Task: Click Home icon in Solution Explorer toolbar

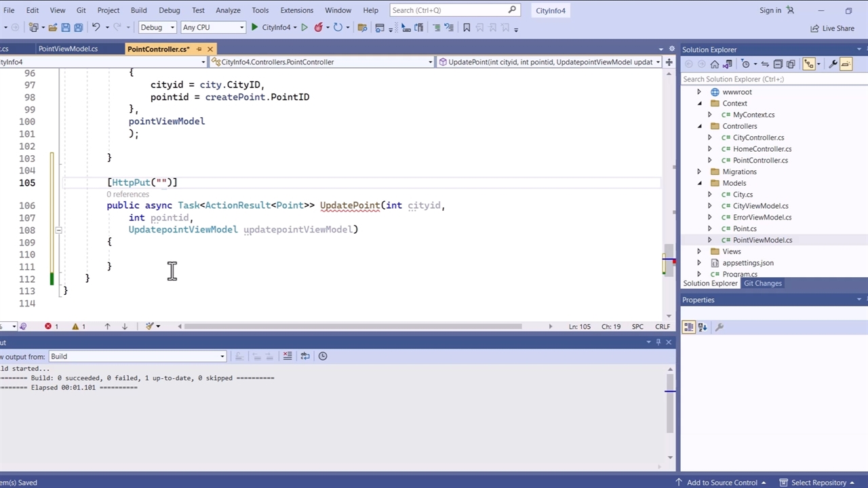Action: (x=714, y=64)
